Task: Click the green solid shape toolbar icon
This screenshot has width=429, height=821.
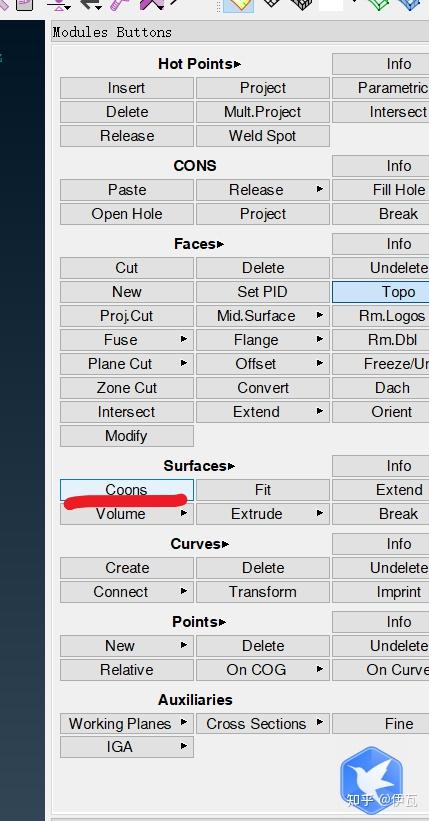Action: point(379,4)
